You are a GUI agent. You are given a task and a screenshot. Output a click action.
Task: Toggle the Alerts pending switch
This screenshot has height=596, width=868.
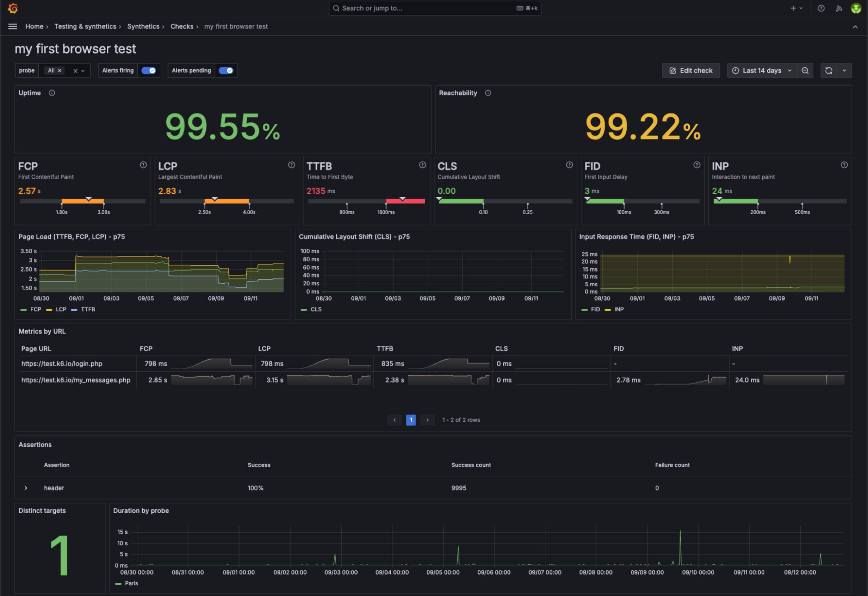point(226,70)
